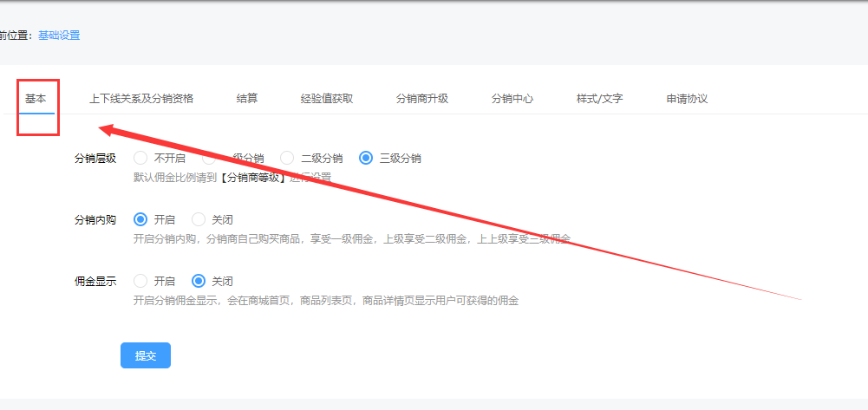Click the 基础设置 breadcrumb link

[59, 36]
